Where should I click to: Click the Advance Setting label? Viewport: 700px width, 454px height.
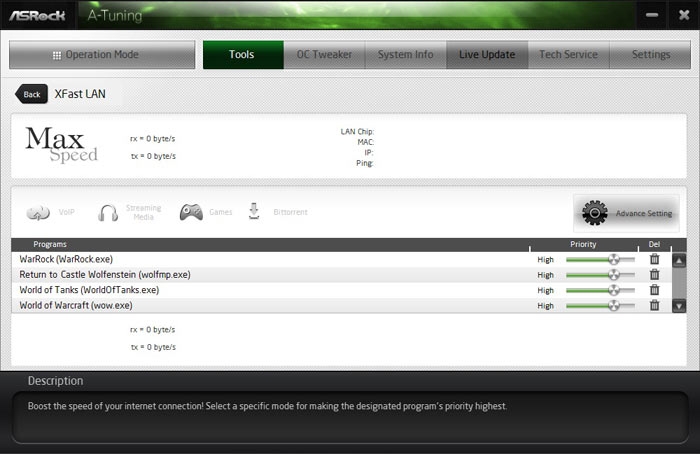[x=644, y=213]
